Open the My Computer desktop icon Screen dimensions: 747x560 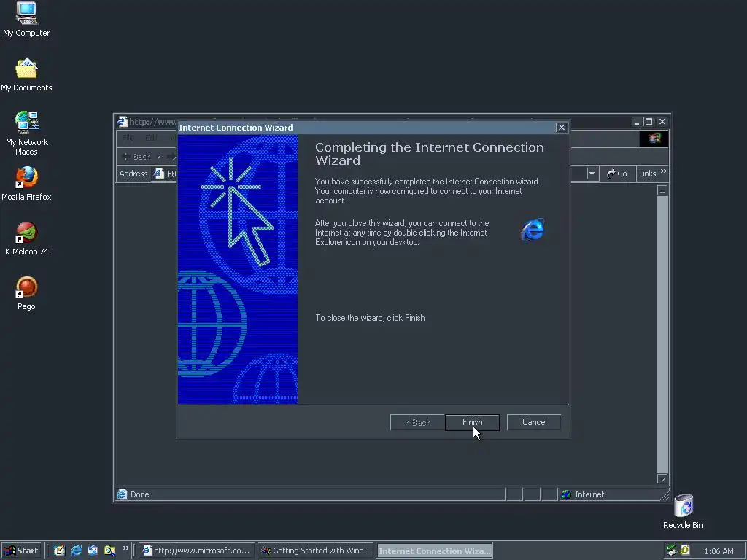(26, 13)
